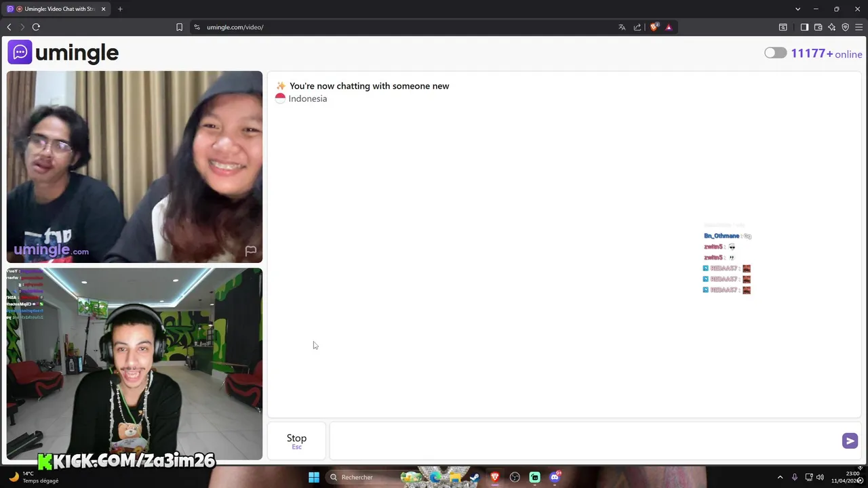Toggle the switch next to online count
The height and width of the screenshot is (488, 868).
pyautogui.click(x=775, y=53)
